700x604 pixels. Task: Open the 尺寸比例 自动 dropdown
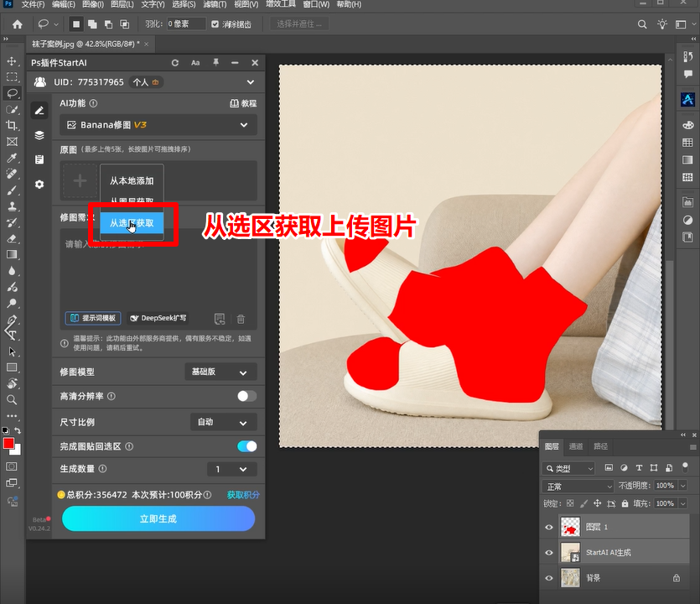pos(224,422)
